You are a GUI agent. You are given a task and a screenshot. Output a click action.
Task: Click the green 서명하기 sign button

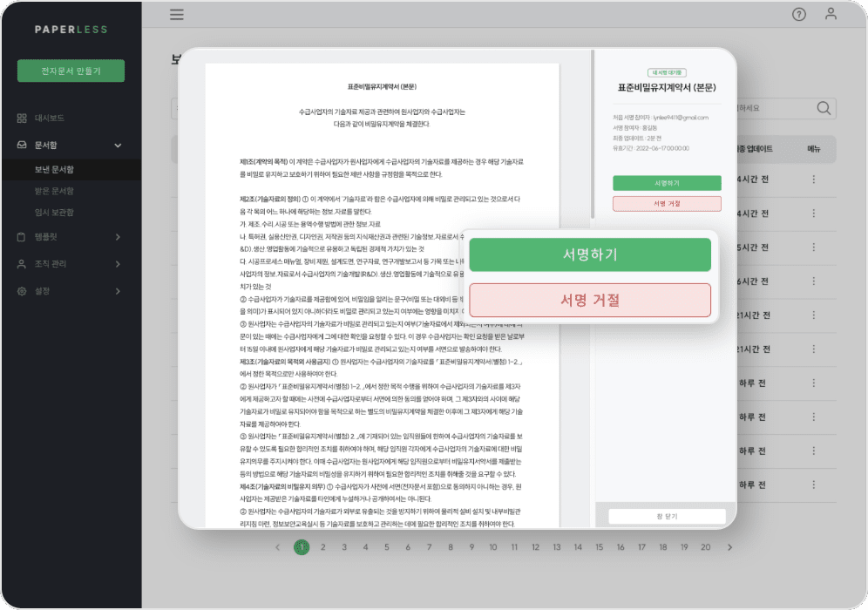pos(590,254)
